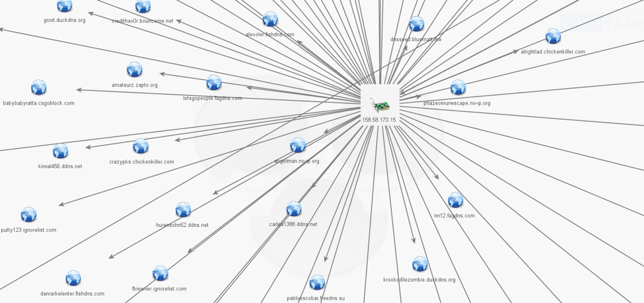Click the amateurz.zapto.org label text
The width and height of the screenshot is (644, 303).
click(x=135, y=85)
